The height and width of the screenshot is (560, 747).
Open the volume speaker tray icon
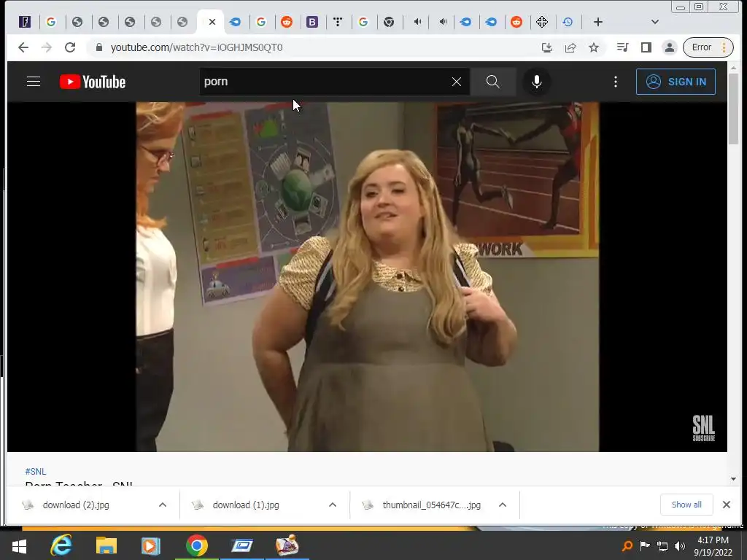(680, 545)
